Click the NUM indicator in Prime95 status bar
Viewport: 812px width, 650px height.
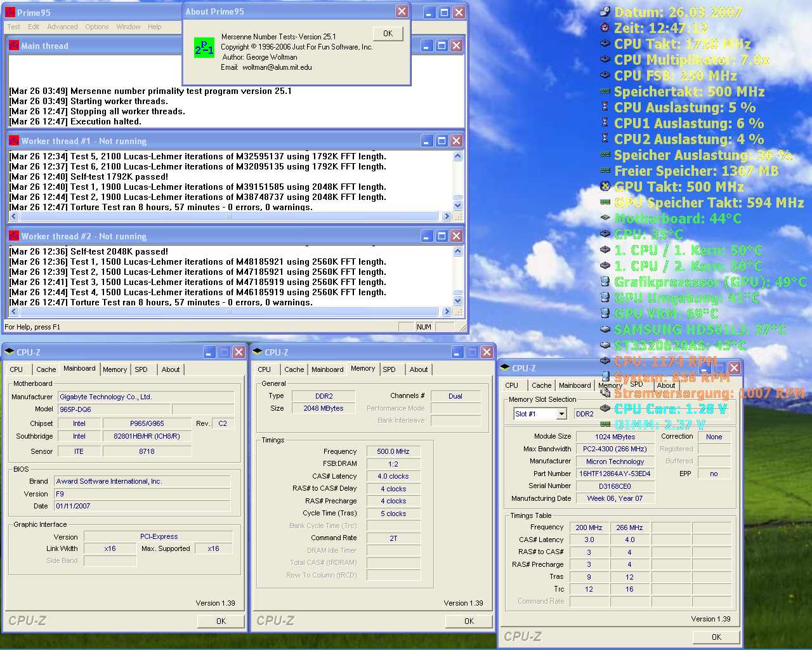424,327
